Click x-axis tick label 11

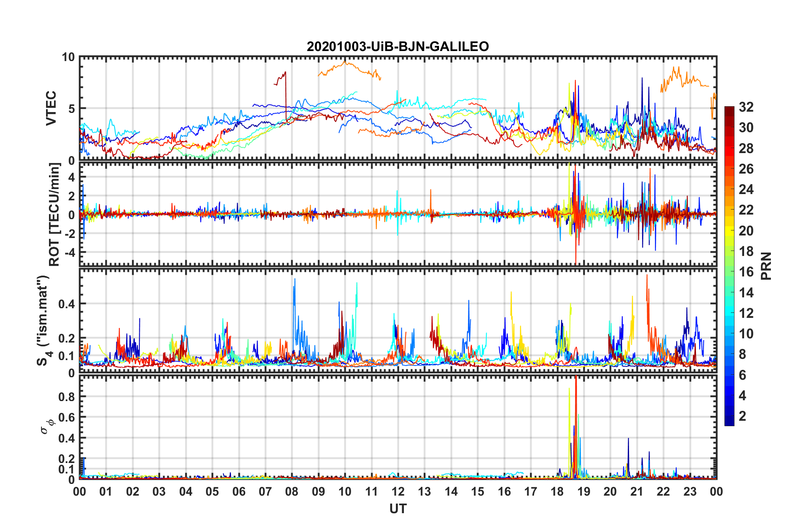[x=372, y=491]
